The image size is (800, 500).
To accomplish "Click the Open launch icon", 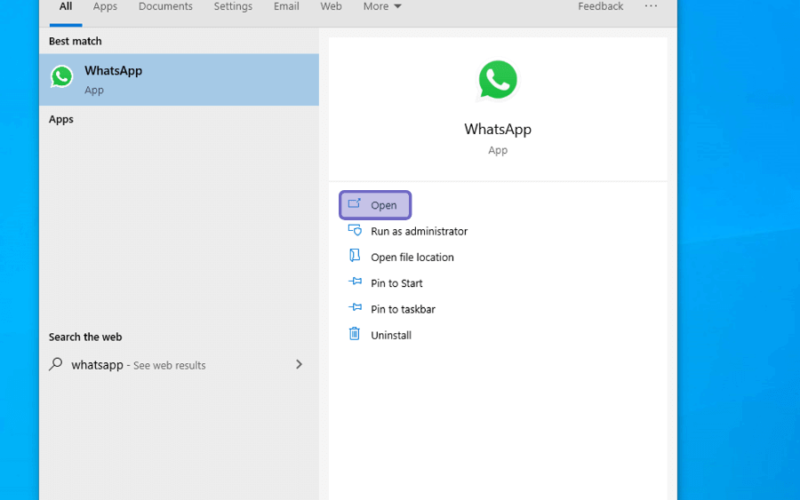I will [x=354, y=204].
